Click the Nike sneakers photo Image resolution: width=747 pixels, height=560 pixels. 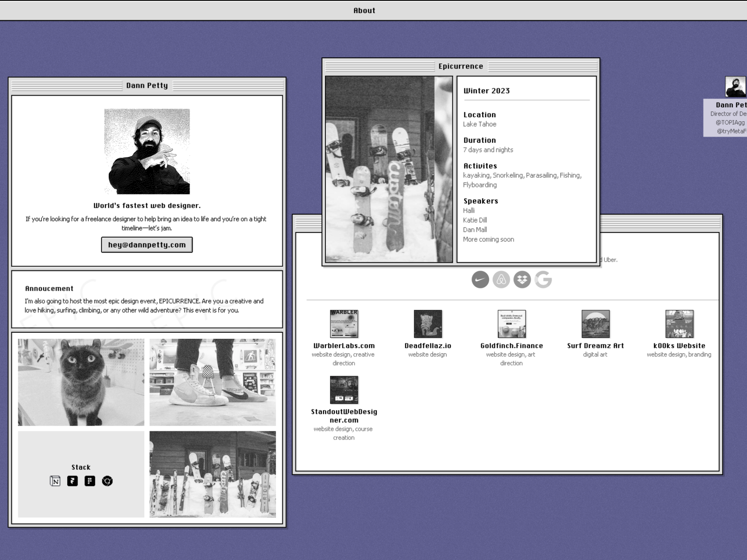[x=212, y=382]
